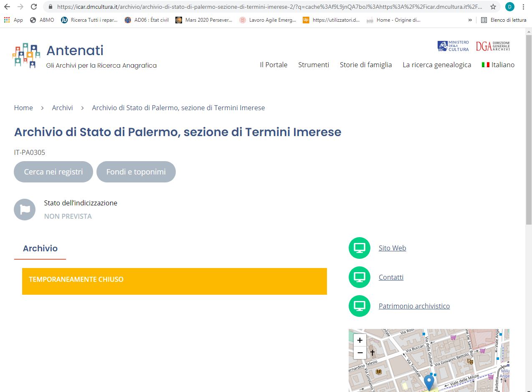
Task: Open the utilizzatori bookmark with Up icon
Action: point(332,20)
